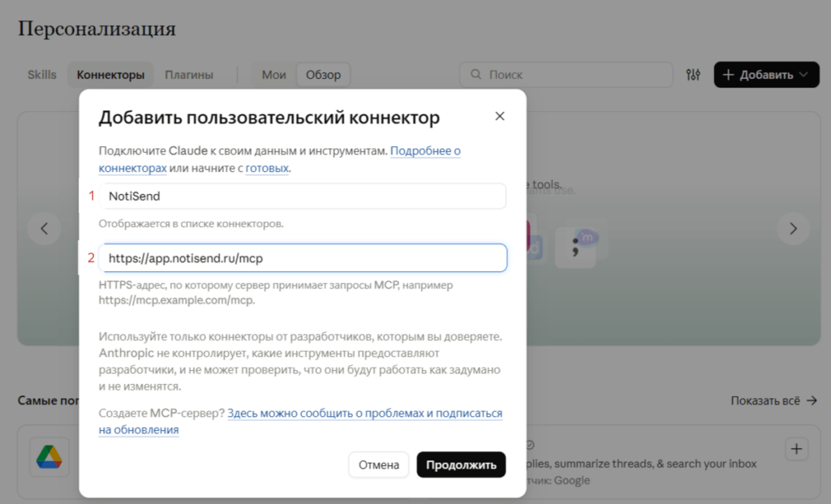Click the magnifier icon in search box
Viewport: 831px width, 504px height.
(476, 74)
